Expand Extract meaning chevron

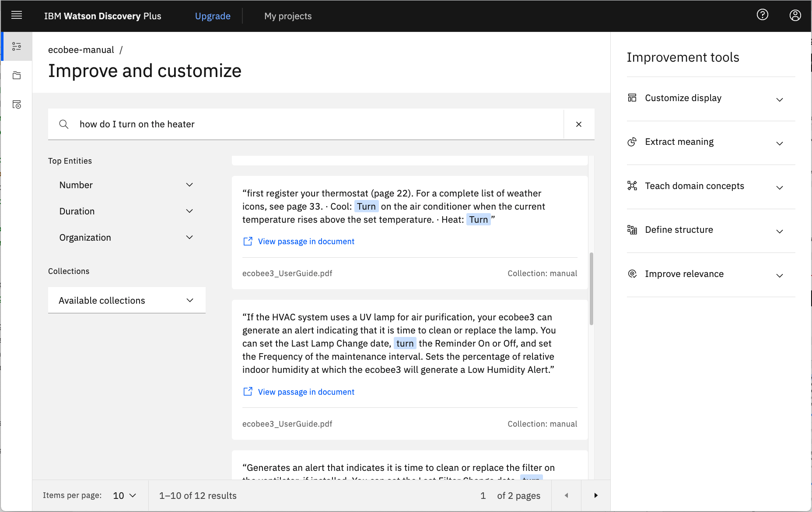pyautogui.click(x=780, y=143)
